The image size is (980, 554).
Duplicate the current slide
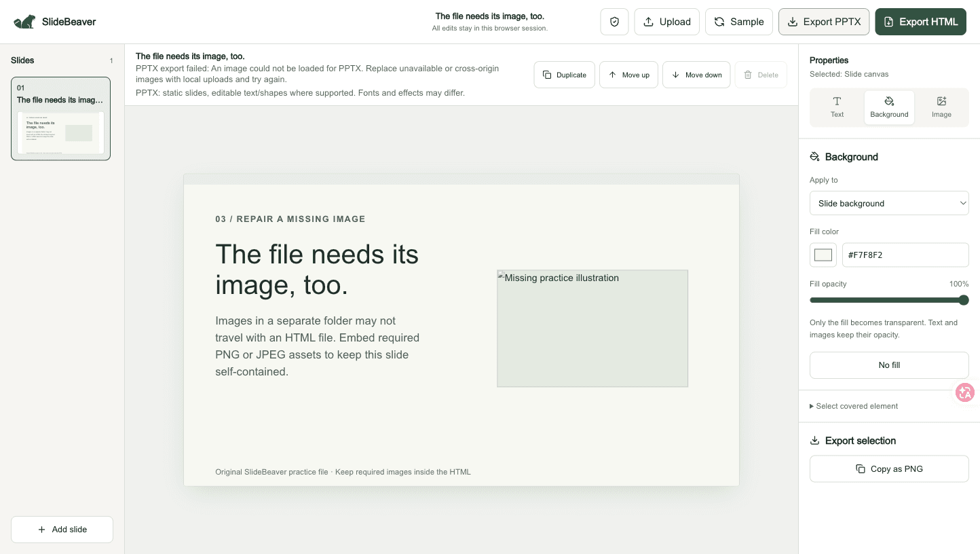coord(565,75)
